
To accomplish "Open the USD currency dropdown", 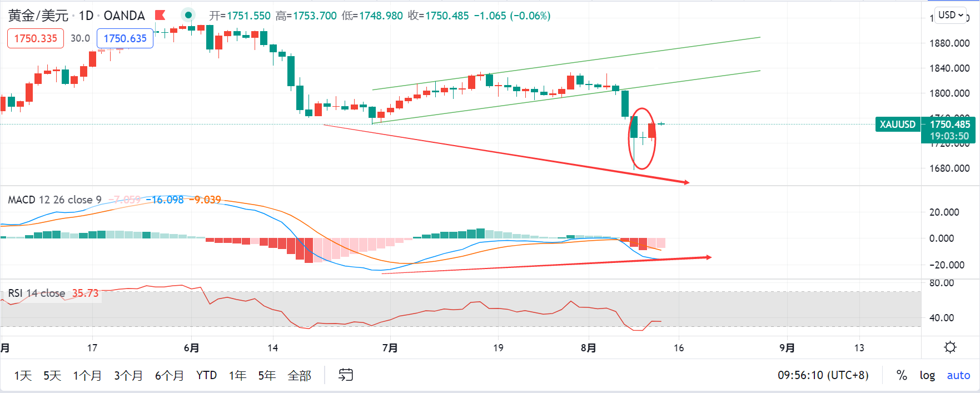I will pos(951,15).
